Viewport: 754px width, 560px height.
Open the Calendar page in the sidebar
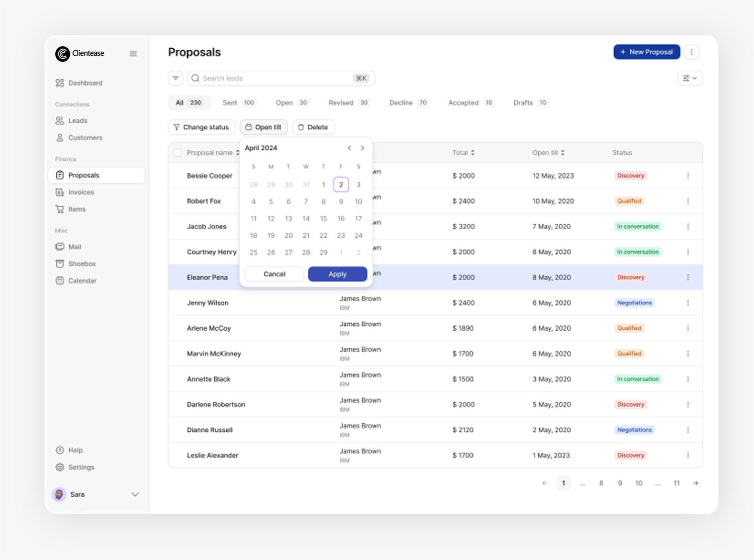(x=82, y=281)
